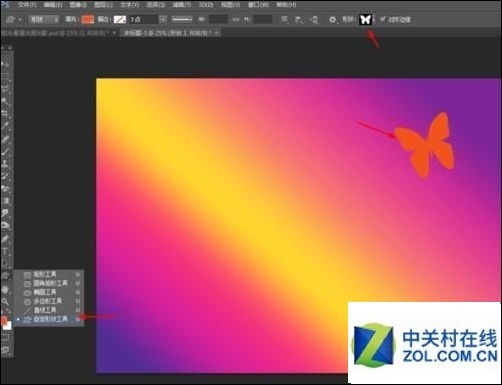Open the 帮助 (Help) menu
Screen dimensions: 502x385
tap(286, 5)
